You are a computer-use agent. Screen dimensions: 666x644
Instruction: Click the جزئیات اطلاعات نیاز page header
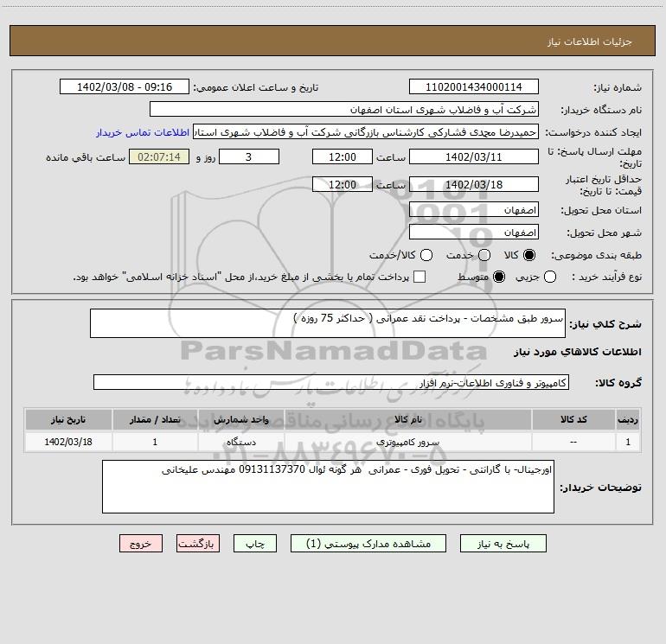coord(590,41)
